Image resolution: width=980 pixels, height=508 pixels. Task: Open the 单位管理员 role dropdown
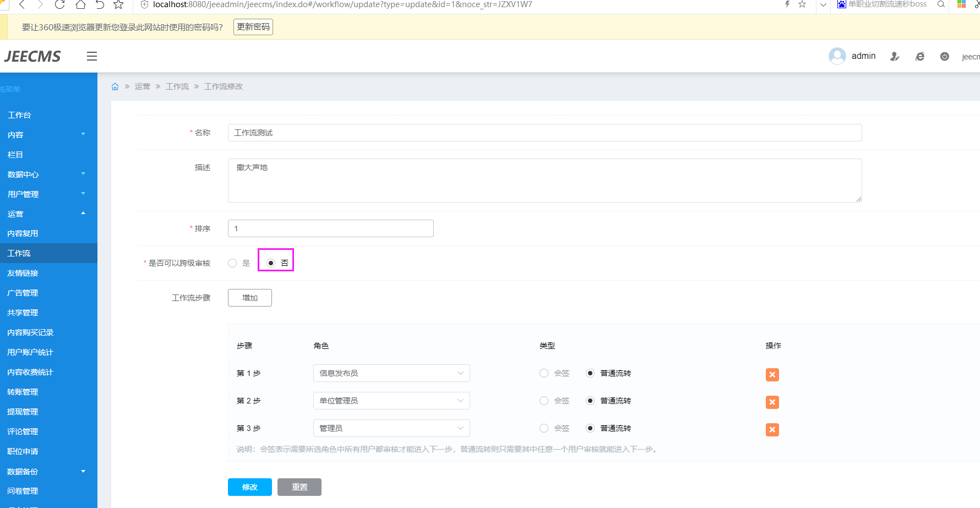click(391, 401)
